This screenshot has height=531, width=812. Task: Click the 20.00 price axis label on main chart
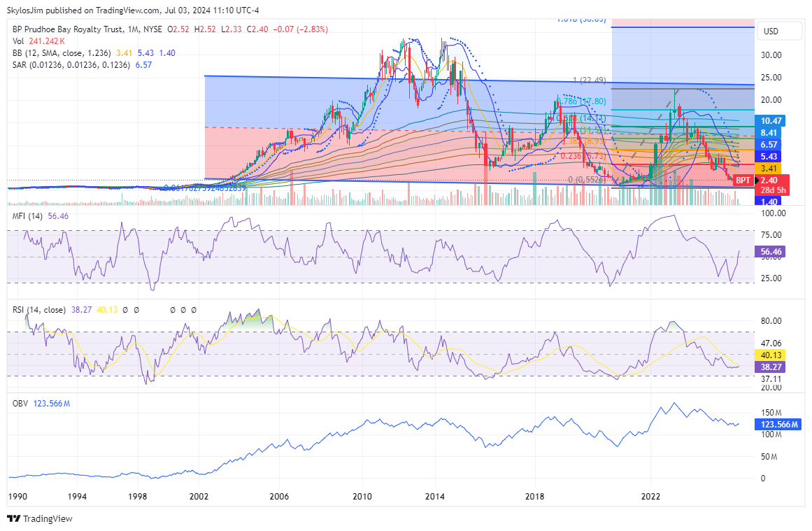(771, 100)
